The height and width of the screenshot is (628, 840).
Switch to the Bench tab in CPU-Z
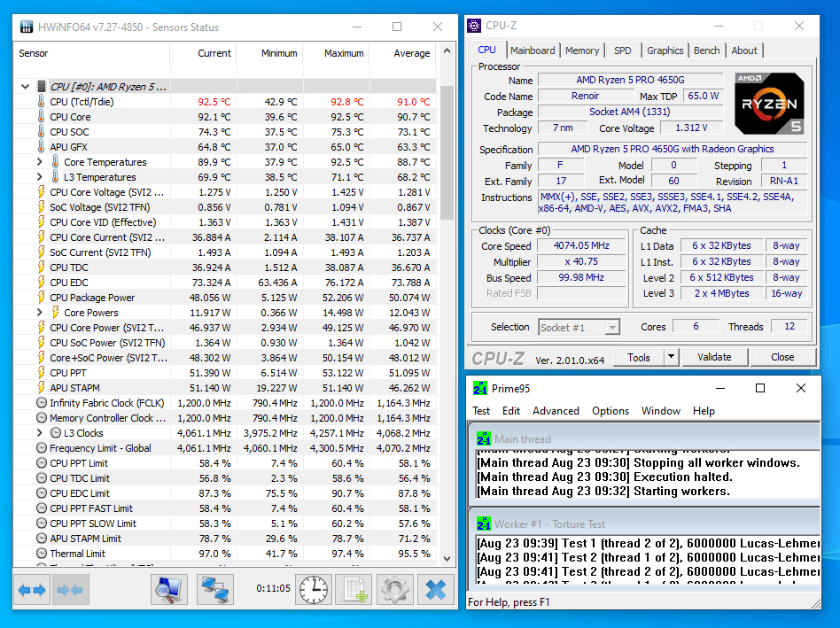(706, 50)
